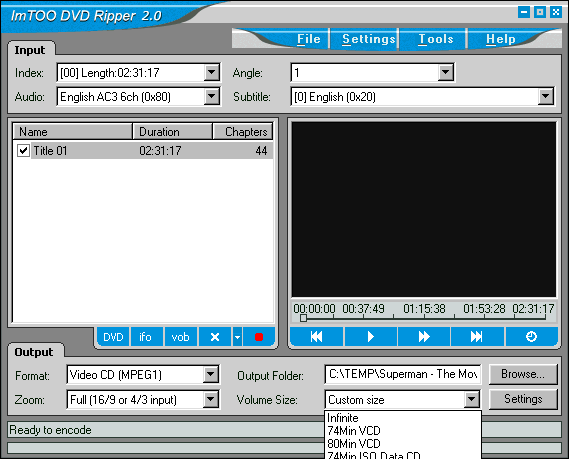Screen dimensions: 569x459
Task: Jump to previous chapter in preview
Action: 316,337
